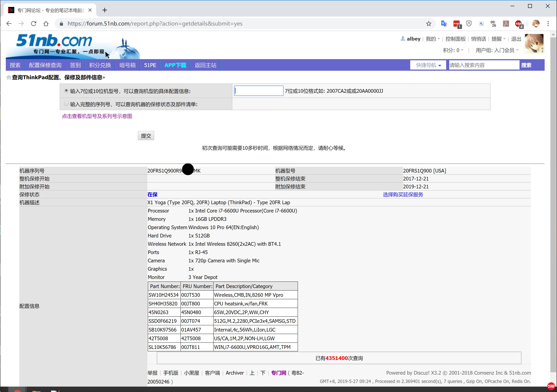Open the Chrome profile avatar
557x392 pixels.
tap(536, 24)
